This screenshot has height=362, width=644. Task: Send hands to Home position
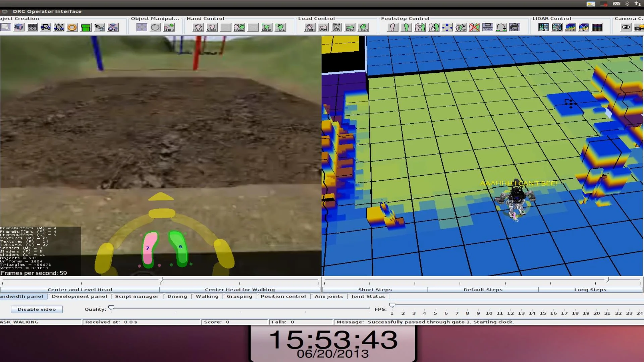tap(239, 27)
